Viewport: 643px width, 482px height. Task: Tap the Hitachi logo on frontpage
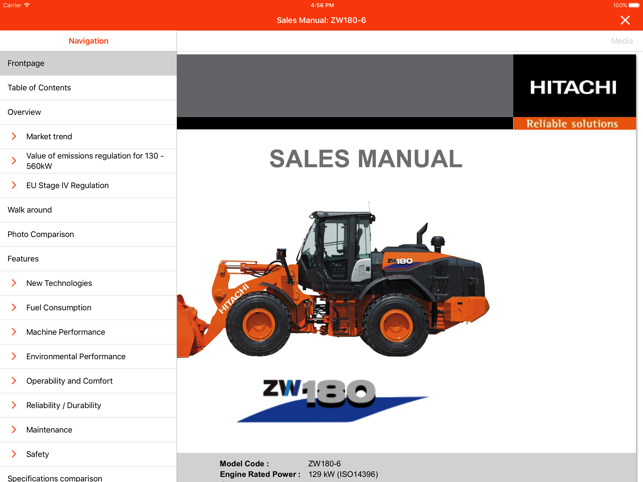click(573, 87)
